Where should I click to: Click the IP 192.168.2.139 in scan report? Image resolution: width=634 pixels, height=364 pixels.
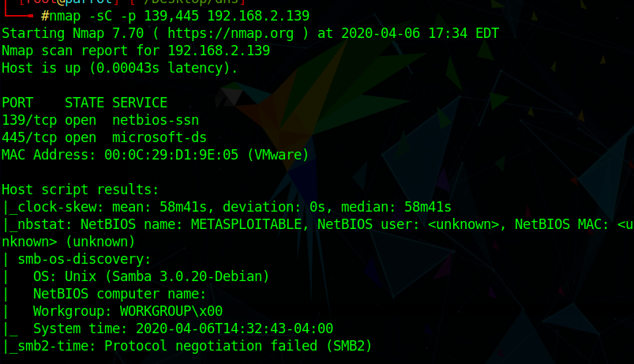click(x=219, y=51)
